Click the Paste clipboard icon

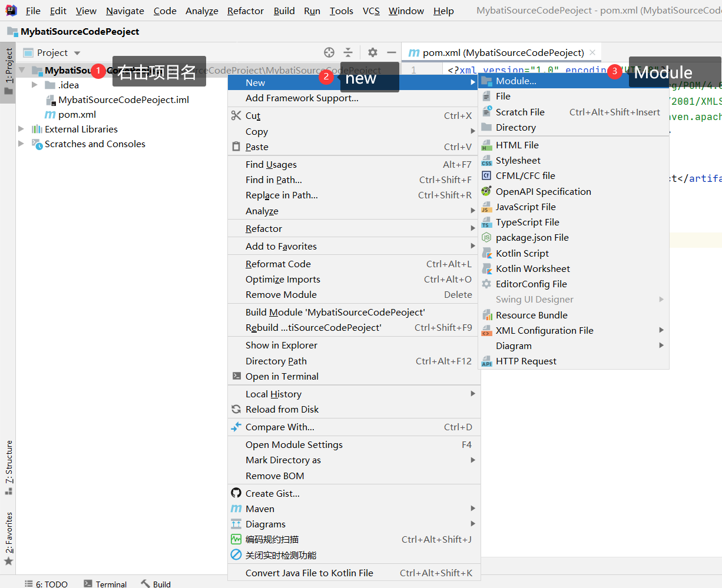pos(236,147)
